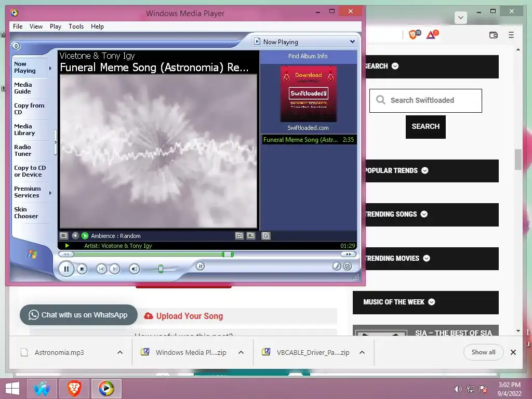The width and height of the screenshot is (532, 399).
Task: Click the Windows Media Player title icon
Action: pyautogui.click(x=15, y=13)
